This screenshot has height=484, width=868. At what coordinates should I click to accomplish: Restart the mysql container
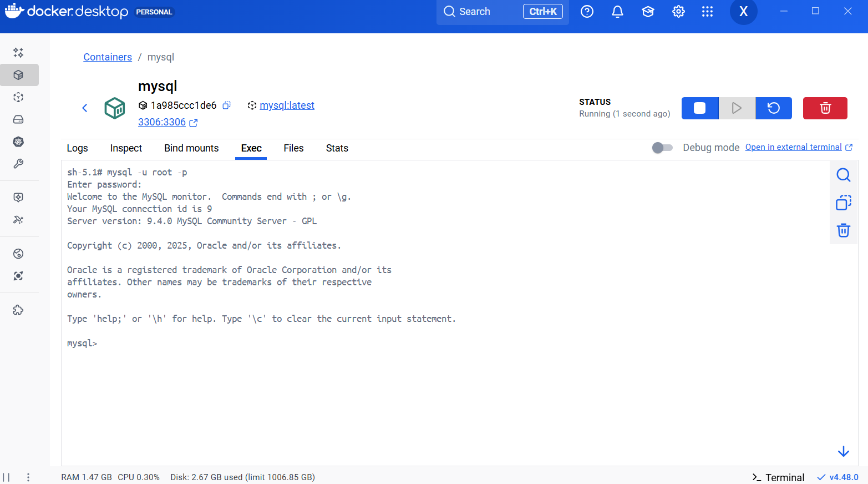(x=774, y=108)
